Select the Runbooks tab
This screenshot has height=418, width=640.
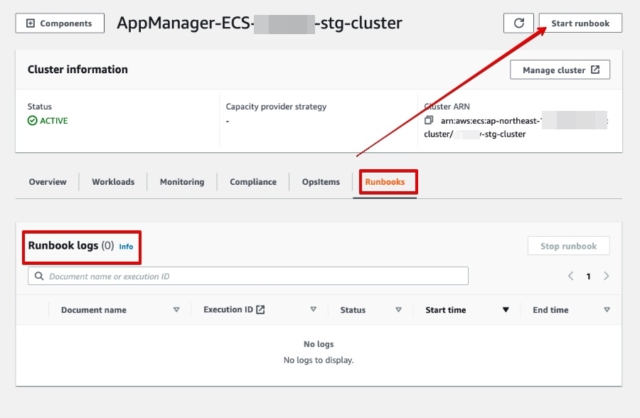pos(385,182)
